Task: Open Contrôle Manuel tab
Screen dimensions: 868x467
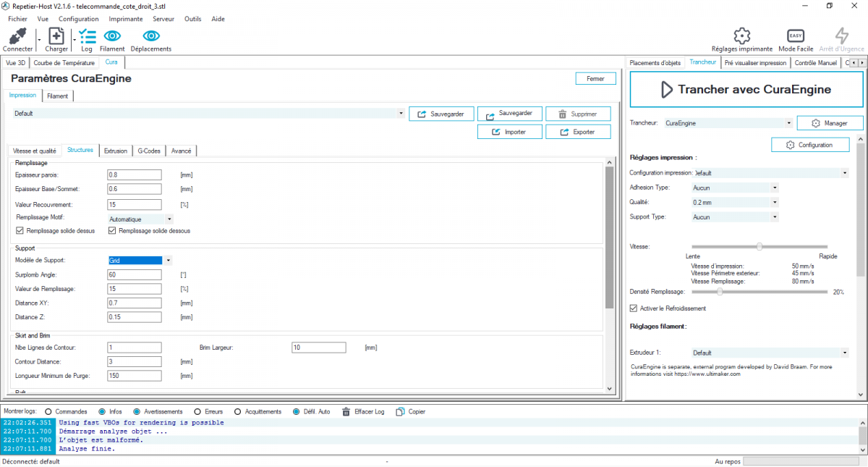Action: point(816,63)
